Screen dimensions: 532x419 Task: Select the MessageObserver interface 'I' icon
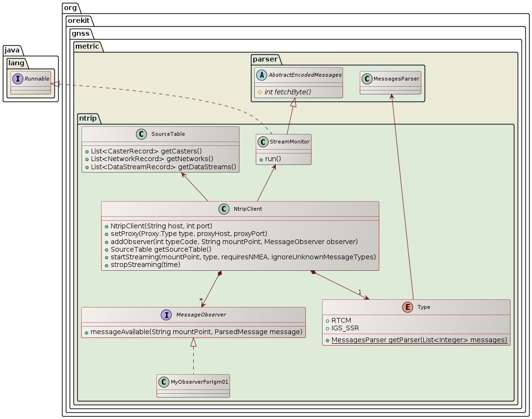tap(166, 315)
